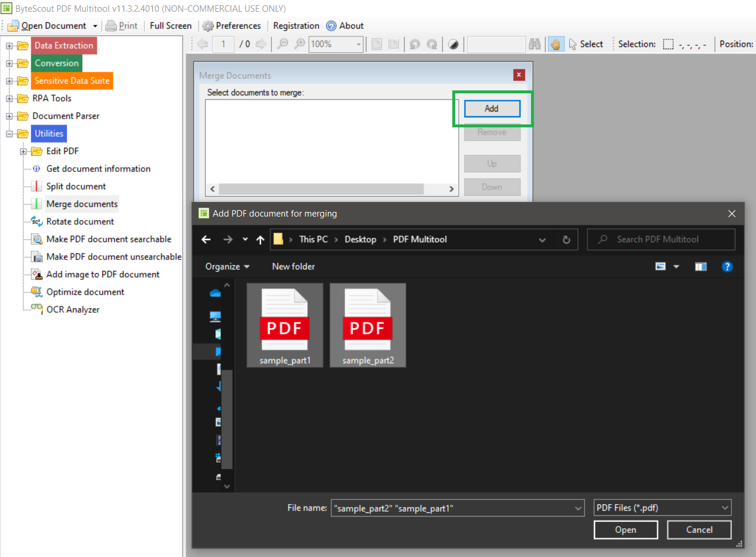Choose Make PDF document searchable
The height and width of the screenshot is (557, 756).
[109, 239]
